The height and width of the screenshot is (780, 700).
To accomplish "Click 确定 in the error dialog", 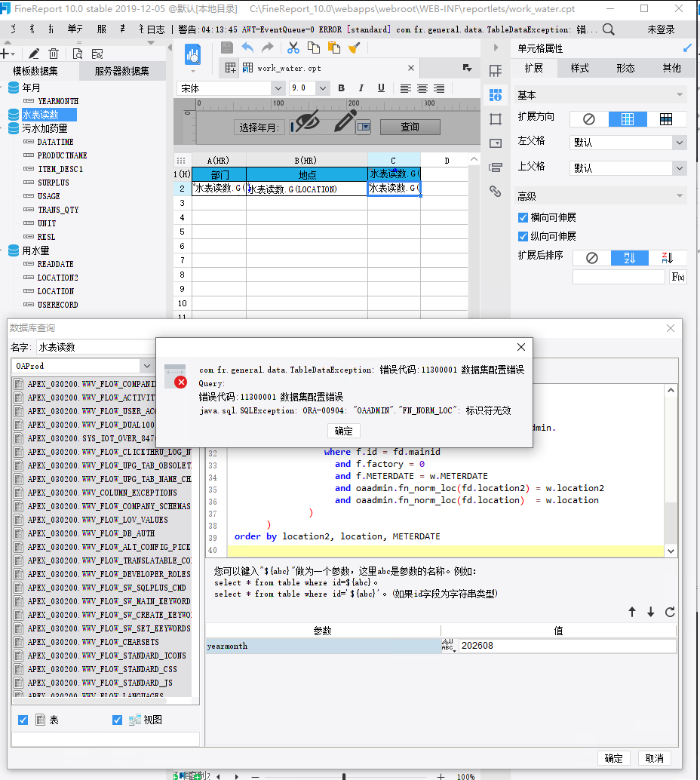I will click(x=344, y=431).
